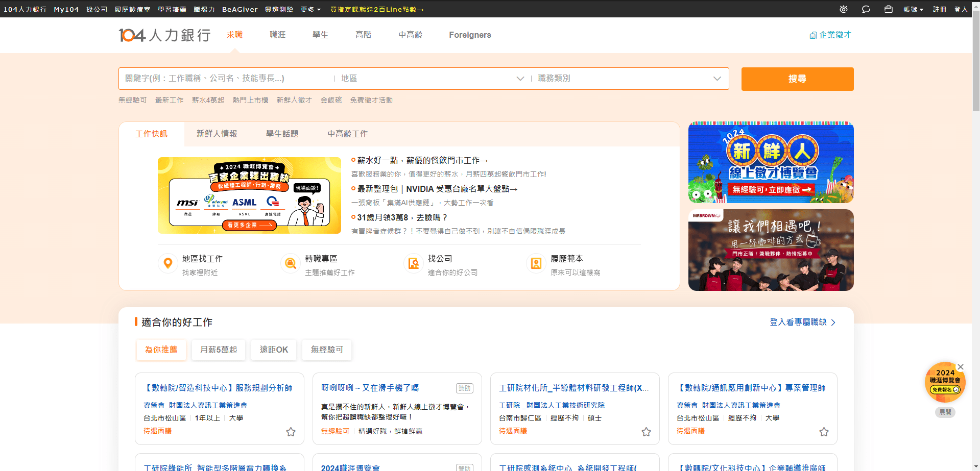Select the 遠距OK filter tab
Viewport: 980px width, 471px height.
point(274,350)
